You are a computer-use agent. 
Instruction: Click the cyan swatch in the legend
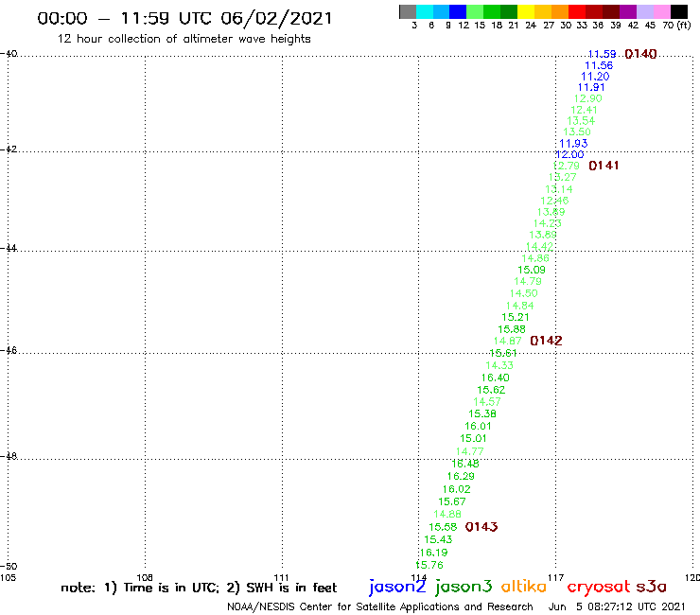click(425, 11)
